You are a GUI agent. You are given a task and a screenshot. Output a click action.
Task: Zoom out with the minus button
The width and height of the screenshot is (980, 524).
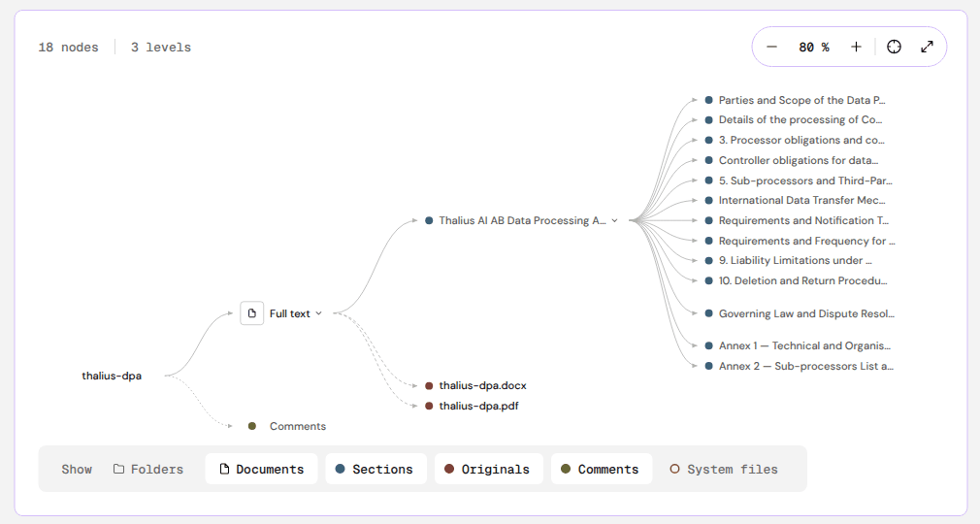(x=772, y=47)
